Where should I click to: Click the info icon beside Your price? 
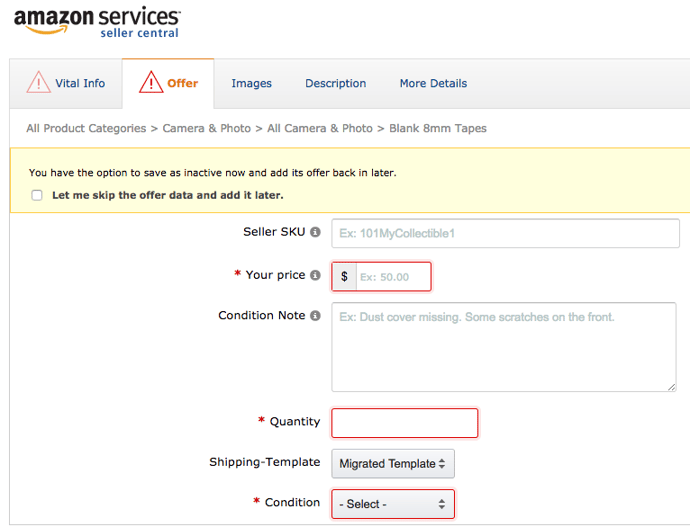pos(315,275)
